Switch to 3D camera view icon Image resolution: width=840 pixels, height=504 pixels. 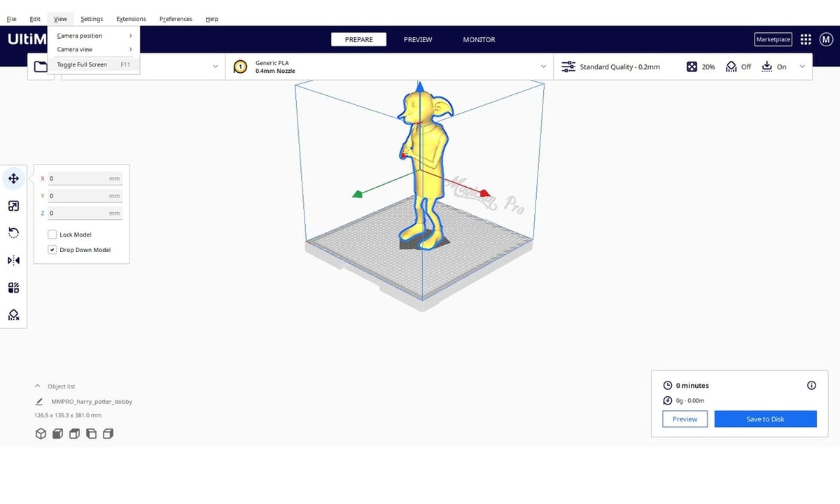coord(41,434)
